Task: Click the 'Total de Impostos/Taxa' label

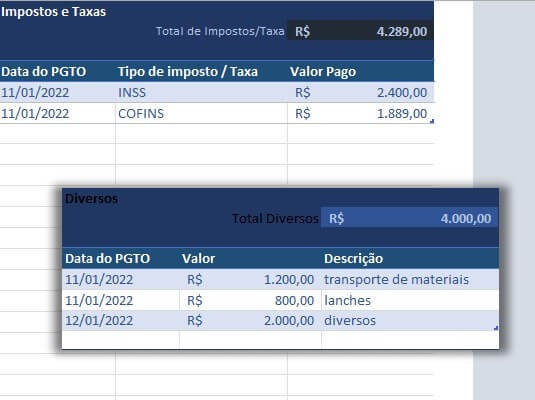Action: [220, 31]
